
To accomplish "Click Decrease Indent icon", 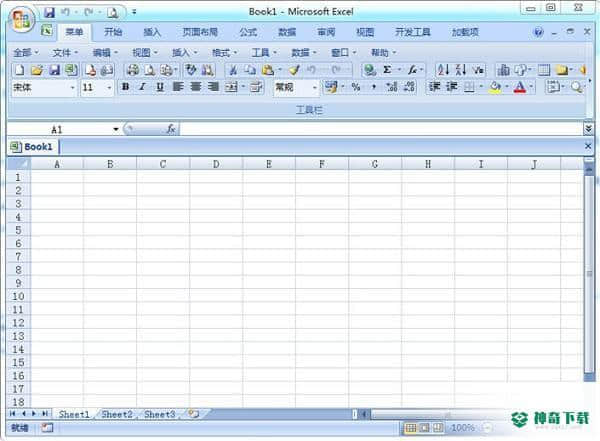I will tap(434, 87).
